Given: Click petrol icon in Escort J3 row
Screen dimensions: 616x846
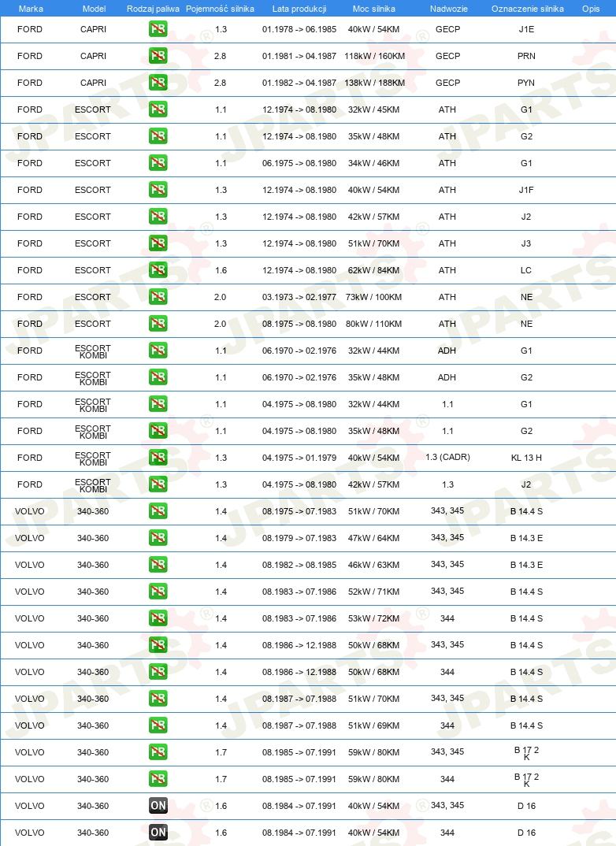Looking at the screenshot, I should pos(158,243).
